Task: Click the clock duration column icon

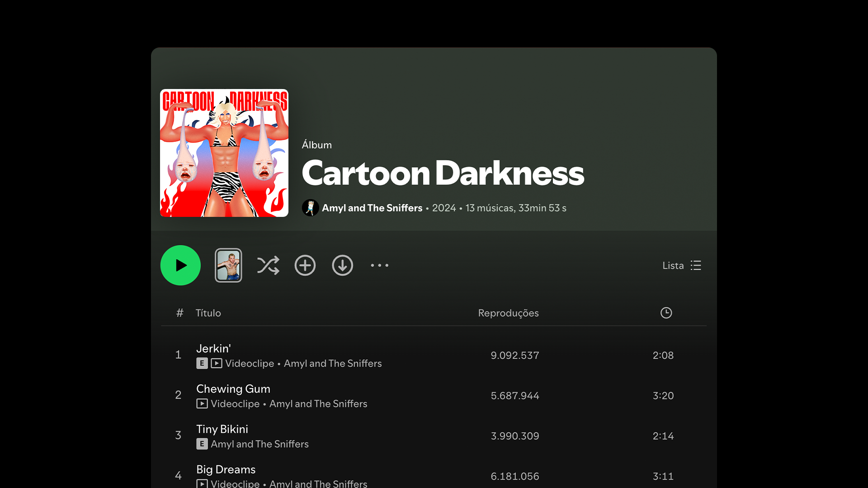Action: [666, 313]
